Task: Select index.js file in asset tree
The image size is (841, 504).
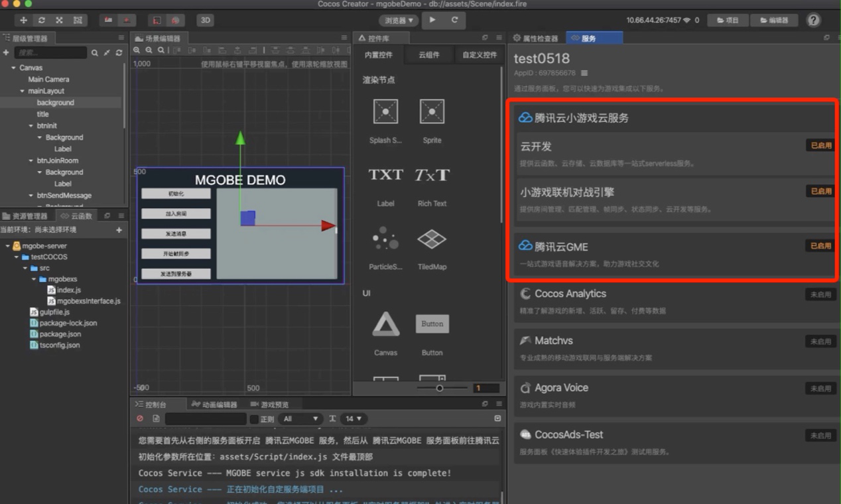Action: pos(68,290)
